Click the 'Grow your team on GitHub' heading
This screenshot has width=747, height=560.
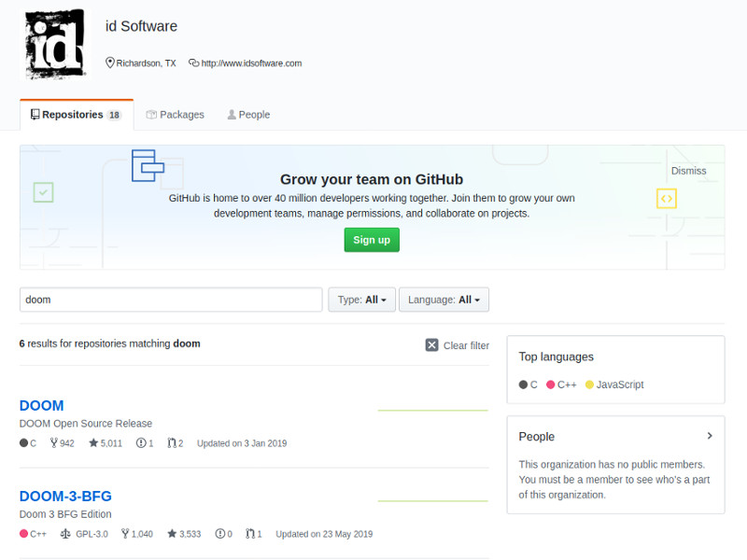tap(372, 179)
